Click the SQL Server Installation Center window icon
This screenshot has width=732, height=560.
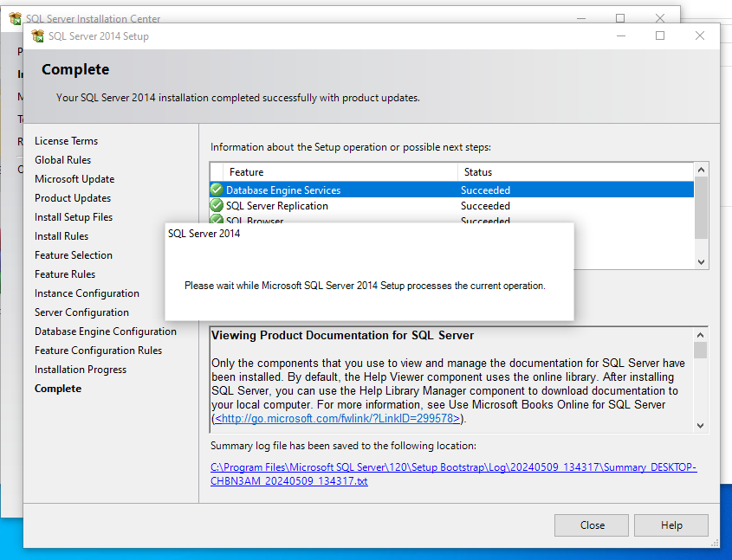click(x=15, y=18)
